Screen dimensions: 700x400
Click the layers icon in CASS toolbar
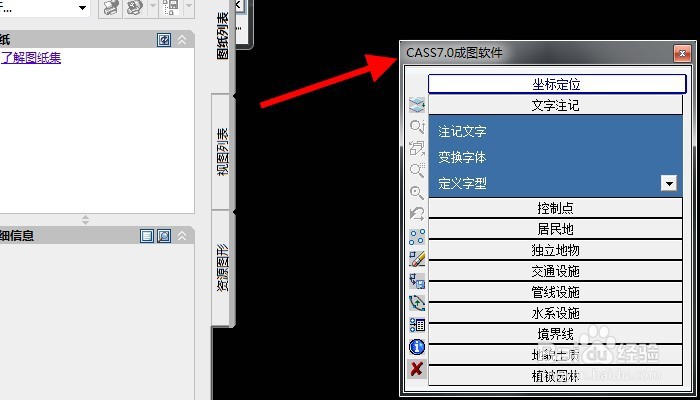(x=417, y=106)
